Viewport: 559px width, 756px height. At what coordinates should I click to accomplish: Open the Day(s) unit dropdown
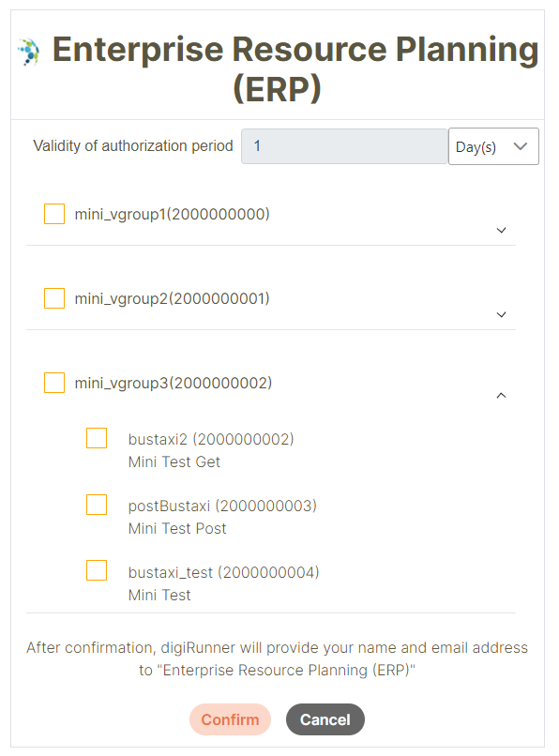pos(493,146)
